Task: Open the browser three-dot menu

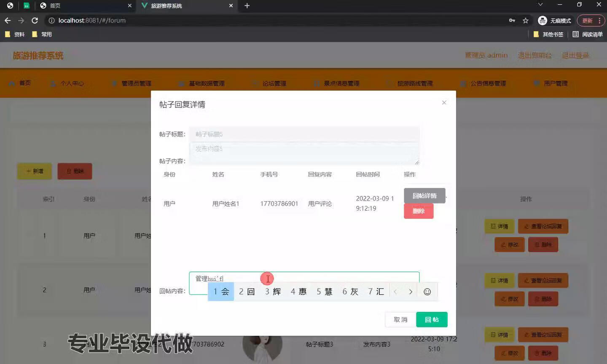Action: [x=599, y=20]
